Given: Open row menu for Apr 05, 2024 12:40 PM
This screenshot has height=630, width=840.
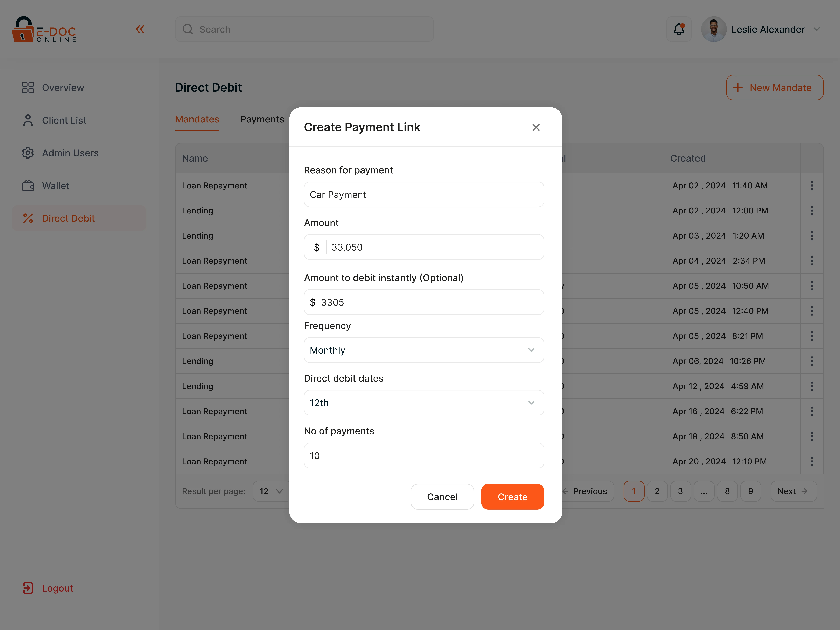Looking at the screenshot, I should (812, 311).
